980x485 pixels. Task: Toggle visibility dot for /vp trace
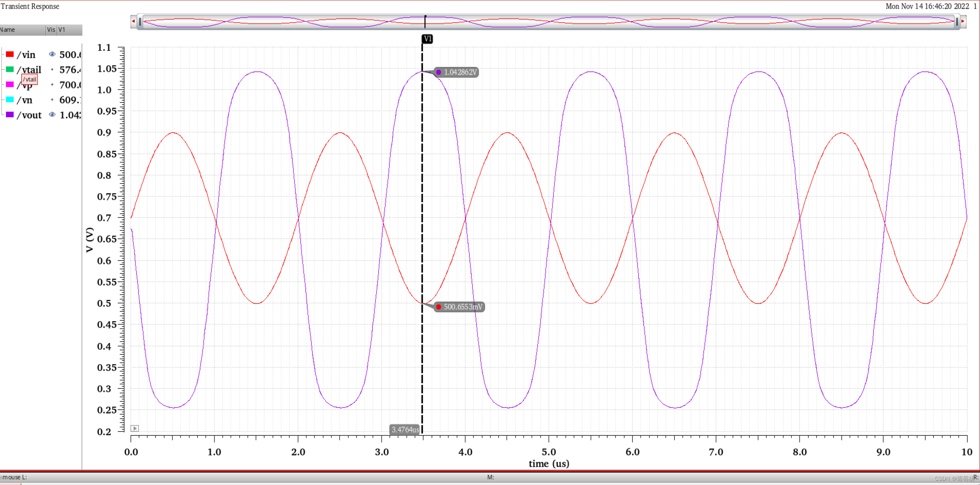click(52, 84)
